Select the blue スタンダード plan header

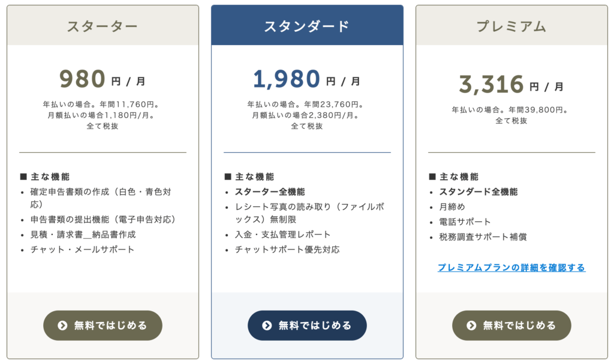307,25
